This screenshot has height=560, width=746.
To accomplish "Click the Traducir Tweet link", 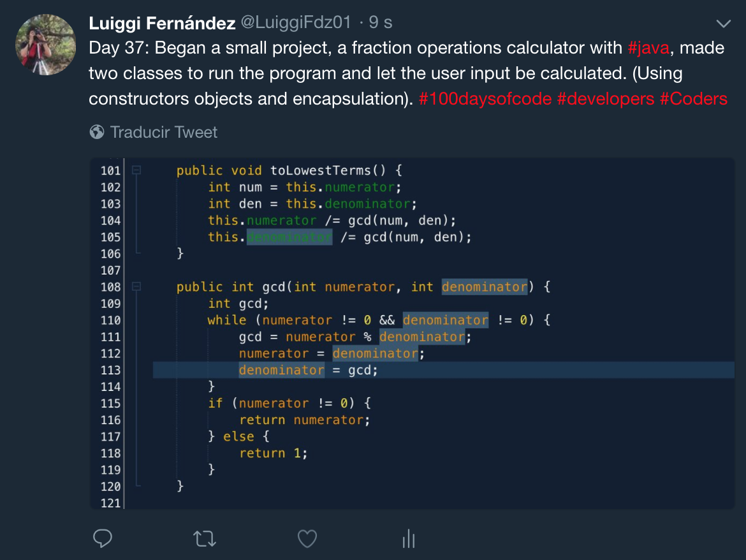I will click(164, 132).
